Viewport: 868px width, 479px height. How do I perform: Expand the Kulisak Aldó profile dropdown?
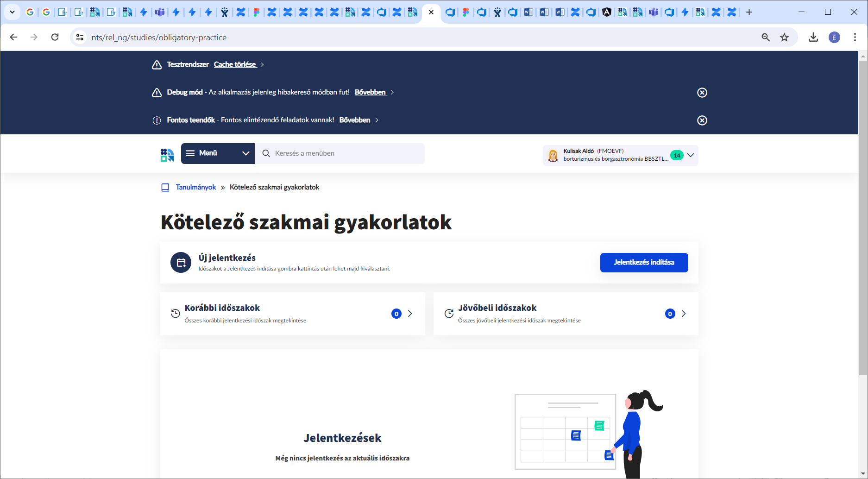(x=691, y=155)
